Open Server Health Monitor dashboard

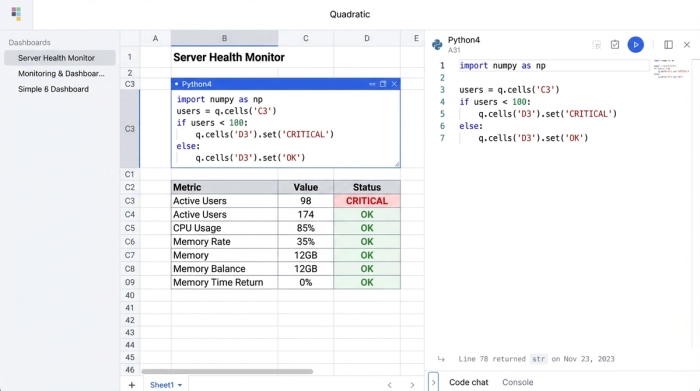click(60, 58)
